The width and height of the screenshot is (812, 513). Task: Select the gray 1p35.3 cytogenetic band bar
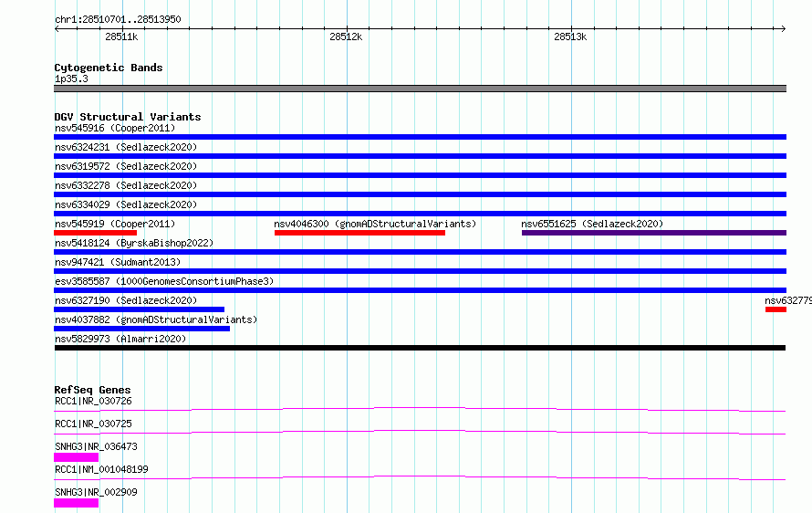tap(420, 89)
